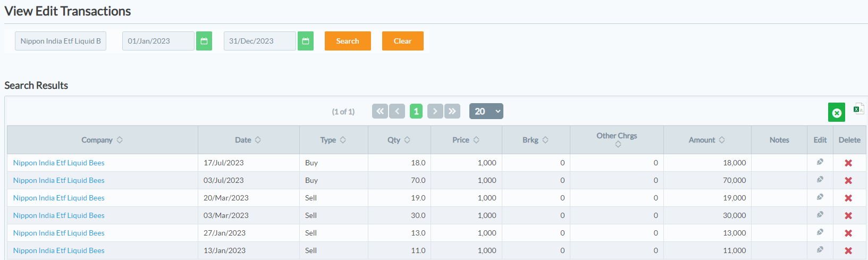
Task: Click the 30.0 quantity cell
Action: (400, 215)
